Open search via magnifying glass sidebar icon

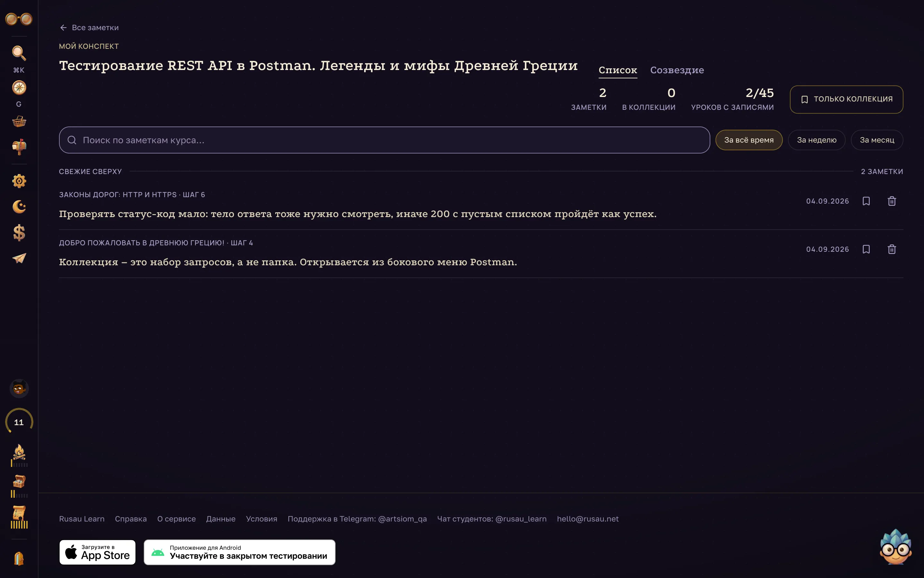19,54
